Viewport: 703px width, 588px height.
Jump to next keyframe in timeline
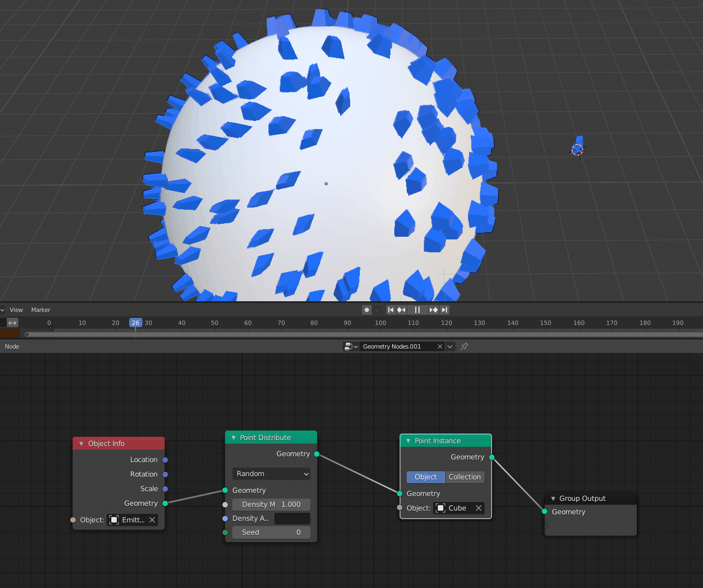pos(434,310)
